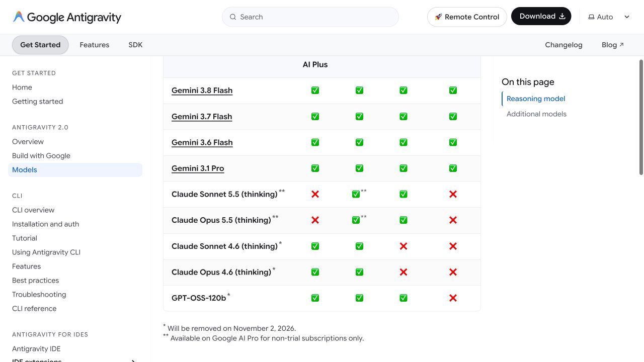Image resolution: width=644 pixels, height=362 pixels.
Task: Jump to Reasoning model section
Action: 536,99
